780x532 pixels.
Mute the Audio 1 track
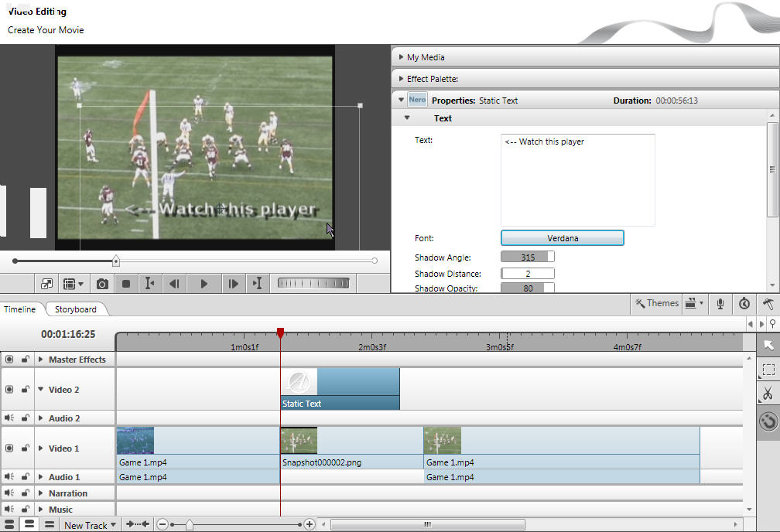click(x=9, y=477)
